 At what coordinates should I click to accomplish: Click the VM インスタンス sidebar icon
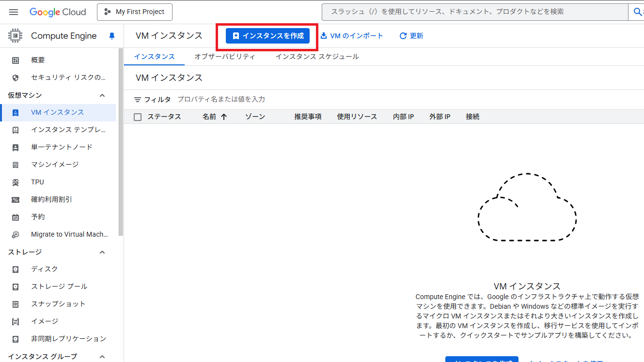click(16, 113)
